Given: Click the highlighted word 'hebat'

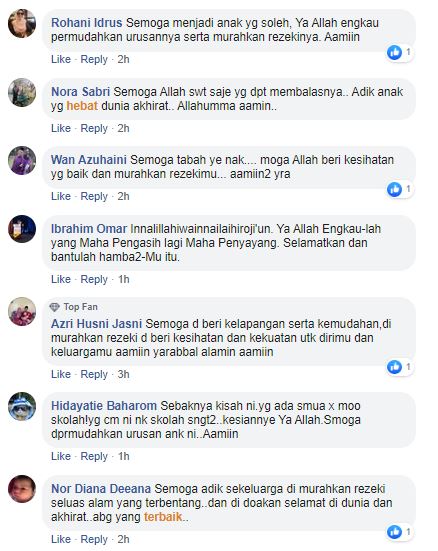Looking at the screenshot, I should coord(82,106).
